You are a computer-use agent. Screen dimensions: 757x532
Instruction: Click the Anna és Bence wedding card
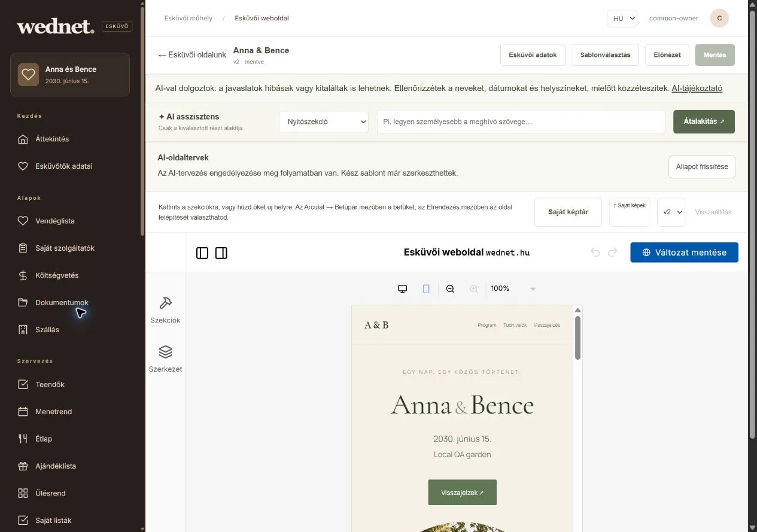[70, 75]
